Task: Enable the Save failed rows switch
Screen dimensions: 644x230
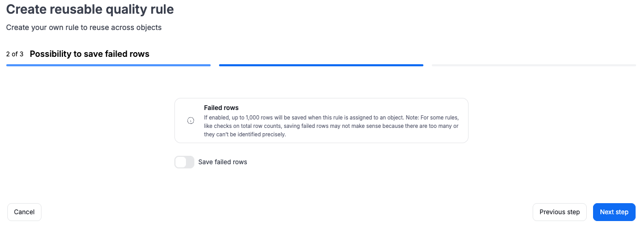Action: pyautogui.click(x=184, y=162)
